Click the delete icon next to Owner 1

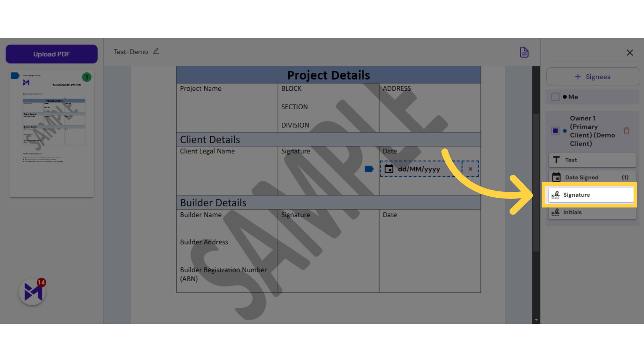[x=627, y=131]
